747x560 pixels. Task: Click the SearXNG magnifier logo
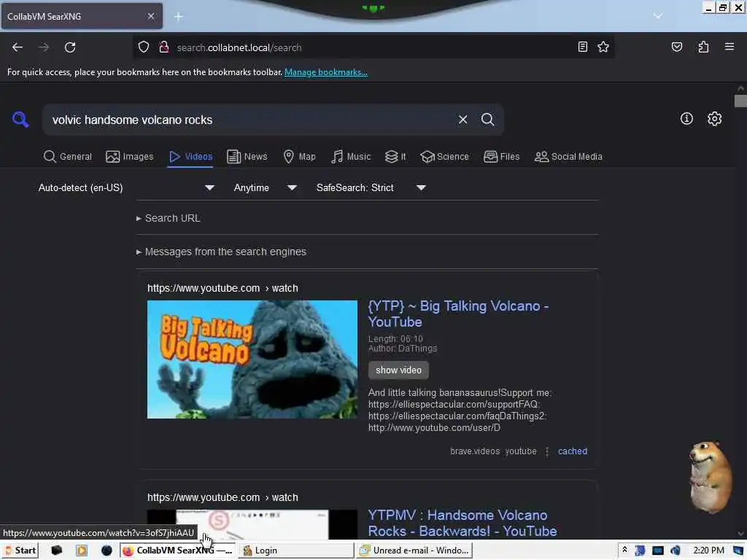pos(20,119)
